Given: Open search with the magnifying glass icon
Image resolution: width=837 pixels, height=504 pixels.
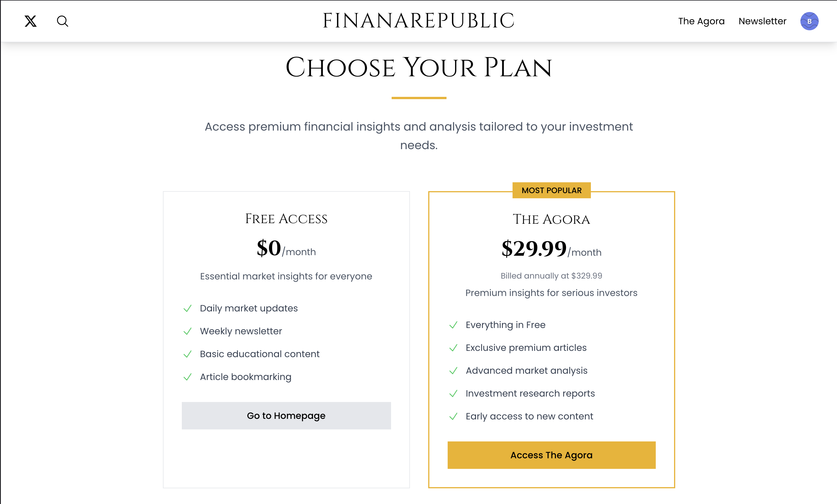Looking at the screenshot, I should coord(63,21).
